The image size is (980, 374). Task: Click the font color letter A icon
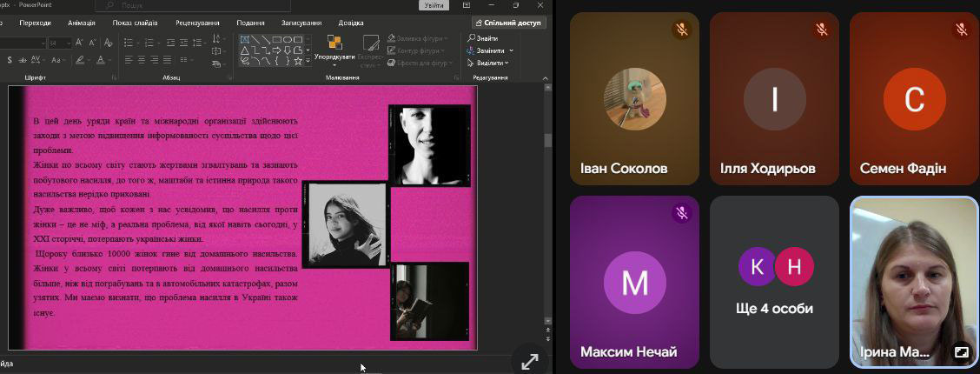(101, 60)
